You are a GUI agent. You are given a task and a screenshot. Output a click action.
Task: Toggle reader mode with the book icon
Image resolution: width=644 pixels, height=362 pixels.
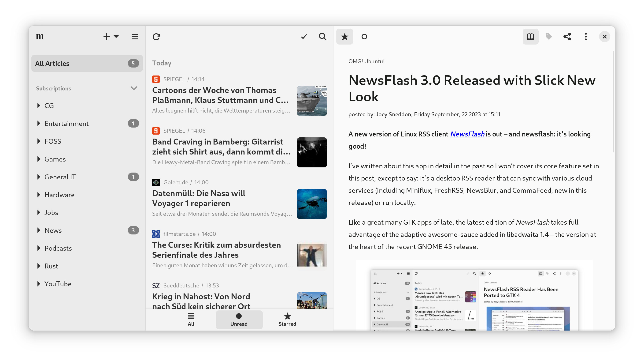530,37
